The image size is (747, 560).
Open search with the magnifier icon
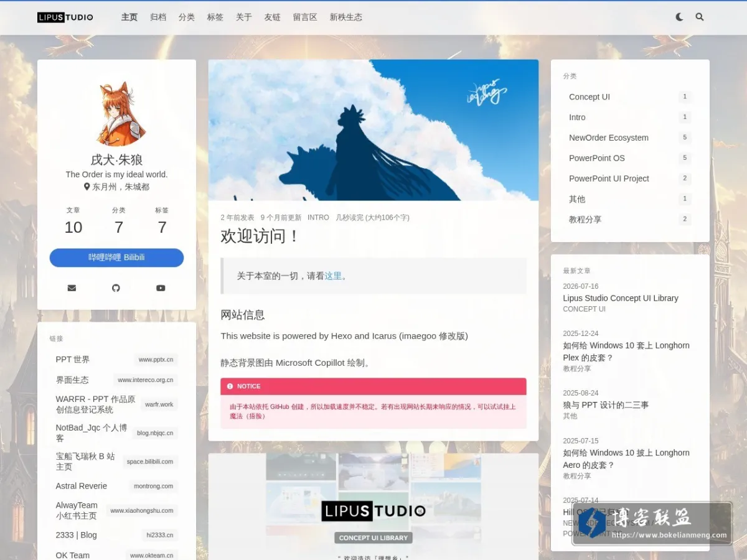tap(700, 17)
